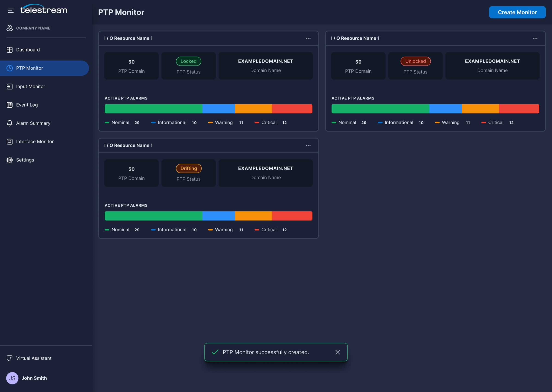Click Nominal legend entry in Unlocked card
The height and width of the screenshot is (392, 552).
pos(349,123)
